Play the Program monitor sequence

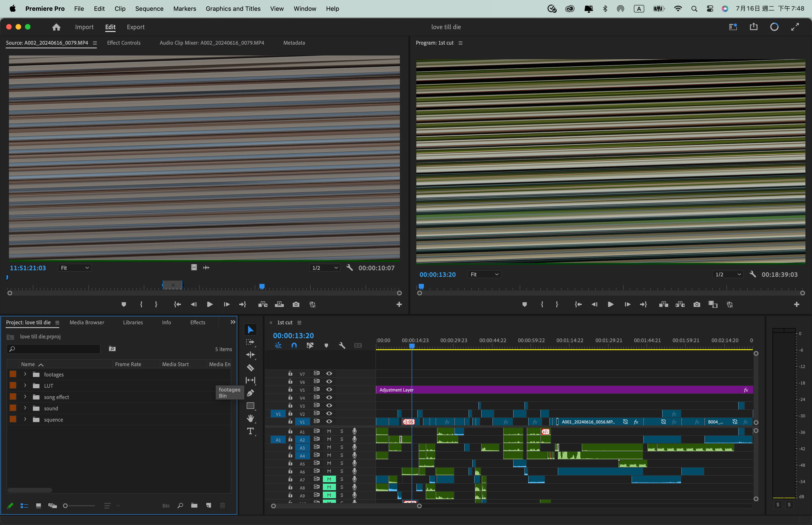610,304
